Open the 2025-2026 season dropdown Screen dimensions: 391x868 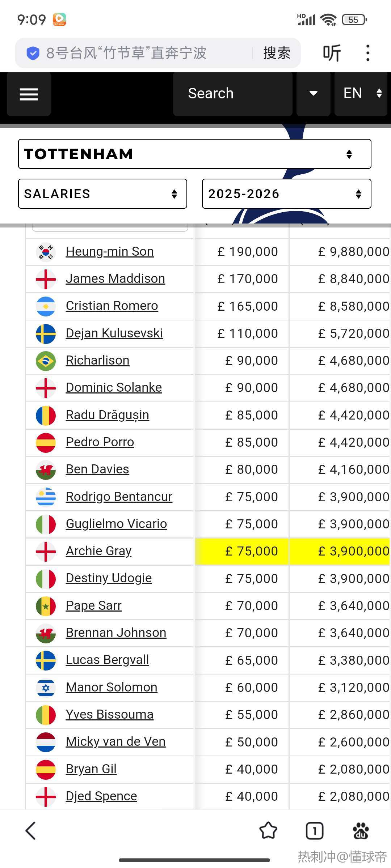tap(286, 193)
